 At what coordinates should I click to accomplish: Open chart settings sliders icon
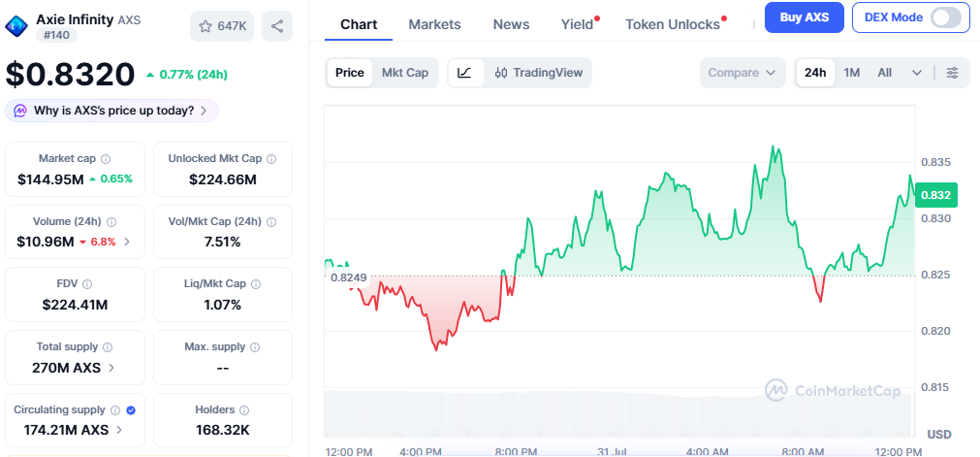pos(953,73)
